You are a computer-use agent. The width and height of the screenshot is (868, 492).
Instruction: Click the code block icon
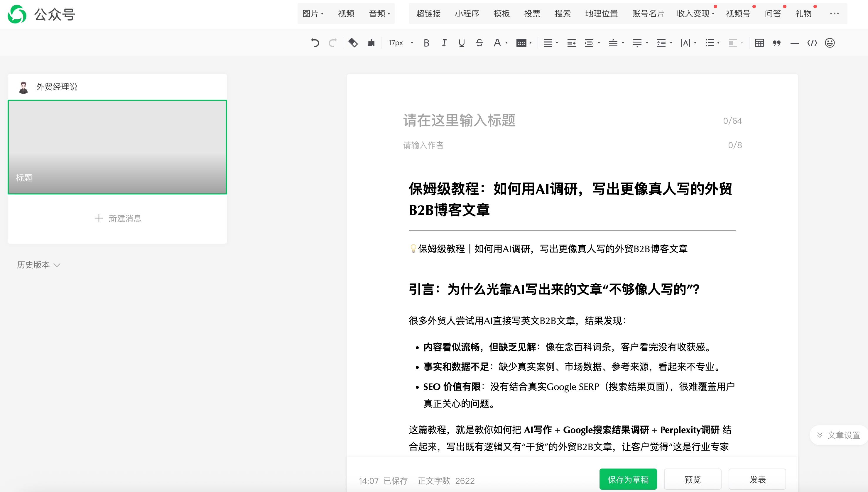pyautogui.click(x=812, y=43)
